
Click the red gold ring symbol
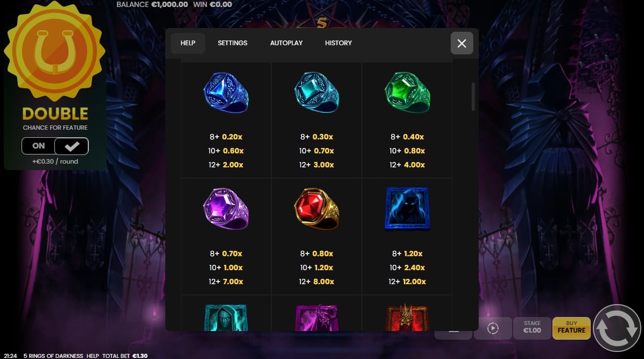coord(316,209)
